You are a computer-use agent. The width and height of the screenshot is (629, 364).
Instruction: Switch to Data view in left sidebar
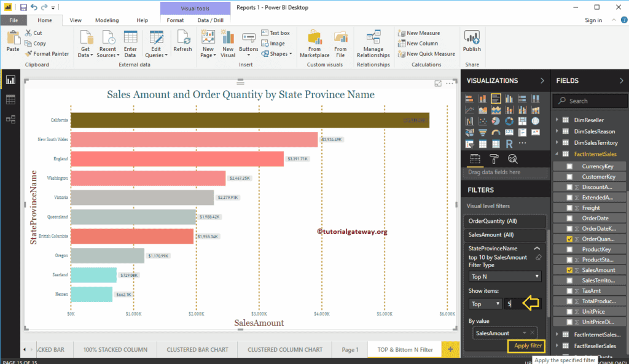coord(10,99)
